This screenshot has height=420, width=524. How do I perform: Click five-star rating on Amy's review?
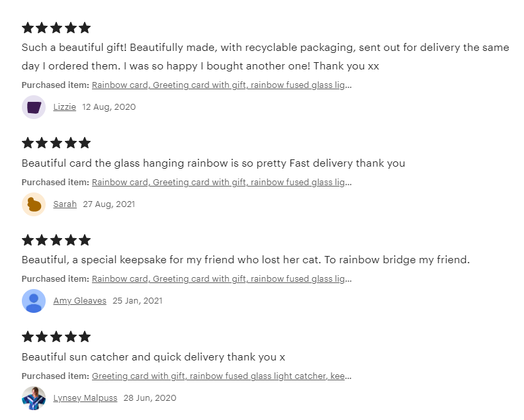[x=56, y=240]
